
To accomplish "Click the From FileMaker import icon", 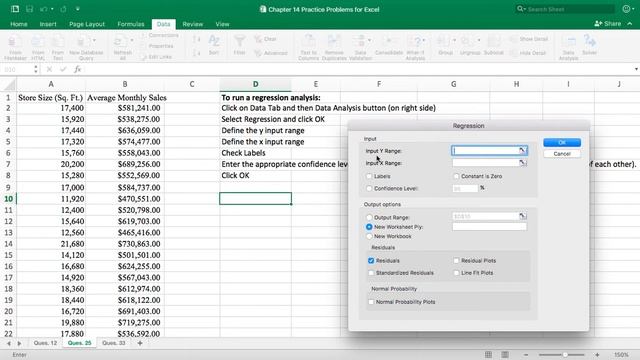I will [x=15, y=42].
